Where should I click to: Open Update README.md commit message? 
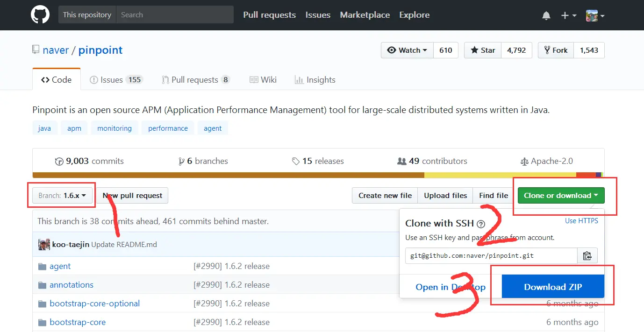point(124,245)
